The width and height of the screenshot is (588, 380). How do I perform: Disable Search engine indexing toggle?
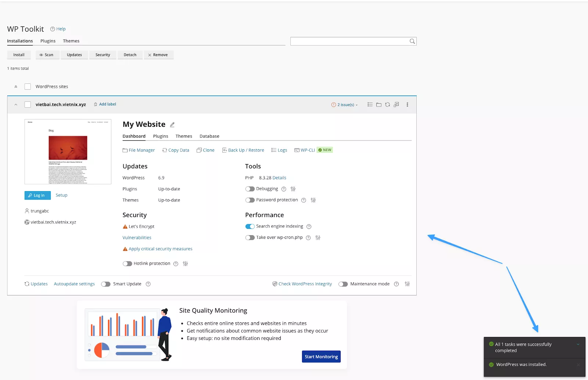[250, 226]
